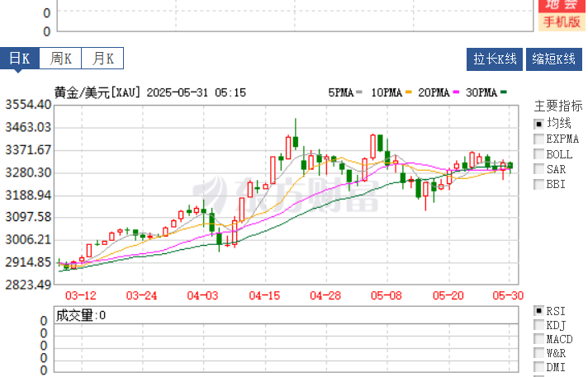
Task: Click the 3188.94 price axis value
Action: coord(28,196)
